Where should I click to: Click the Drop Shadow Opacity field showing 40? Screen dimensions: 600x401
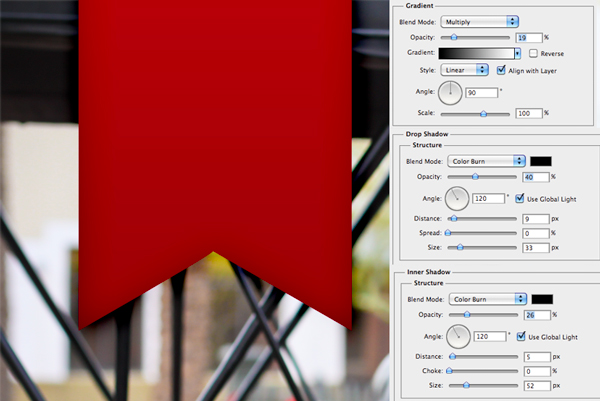536,177
